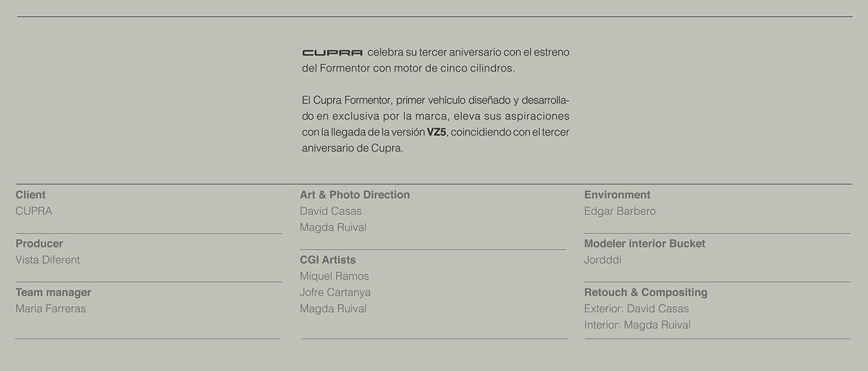Click the CUPRA logo wordmark

coord(332,53)
